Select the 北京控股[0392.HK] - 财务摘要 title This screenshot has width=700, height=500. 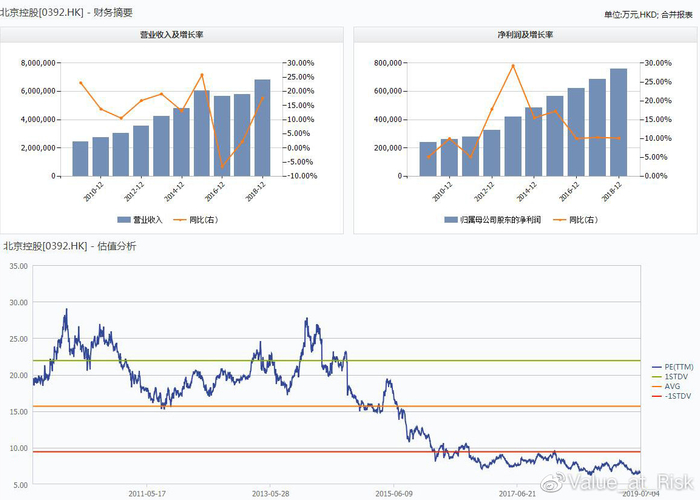(x=67, y=12)
